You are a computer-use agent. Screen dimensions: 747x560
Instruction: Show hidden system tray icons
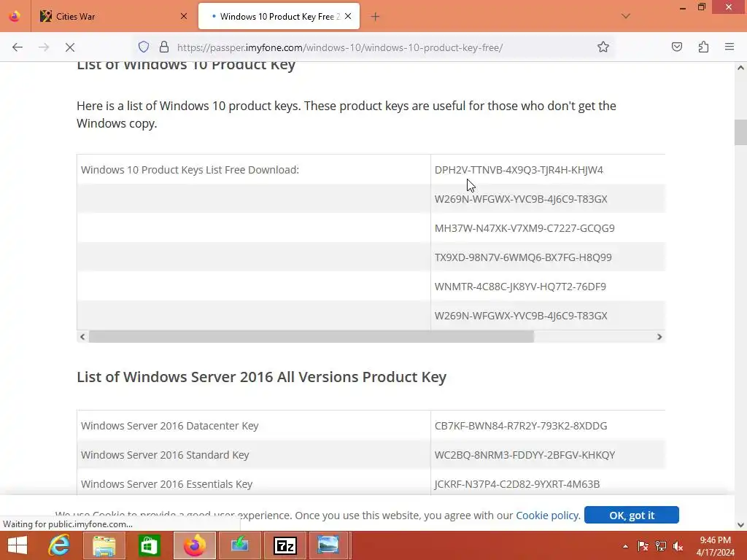click(625, 546)
